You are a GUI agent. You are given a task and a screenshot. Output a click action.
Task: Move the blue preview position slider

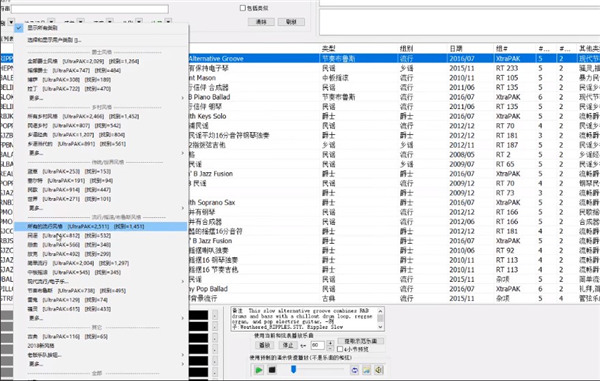coord(293,369)
